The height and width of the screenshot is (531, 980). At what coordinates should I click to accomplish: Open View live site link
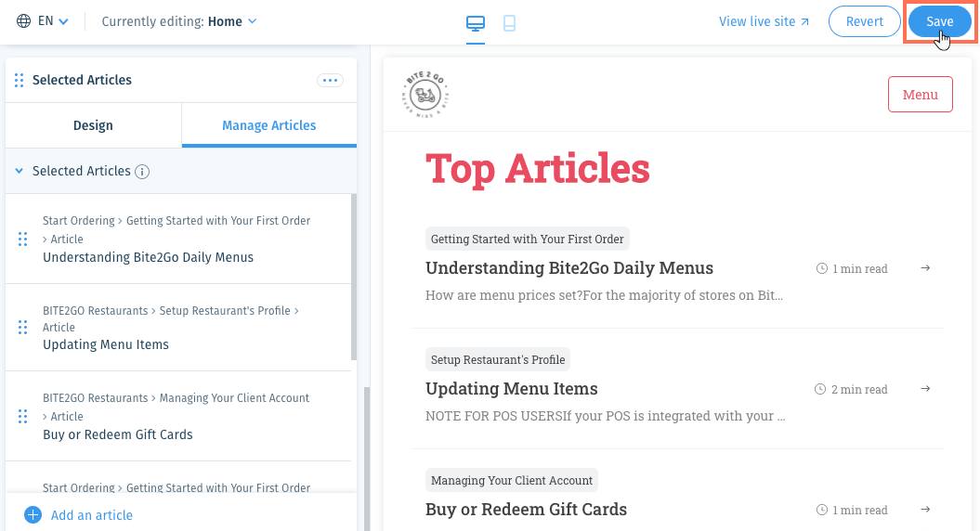[x=764, y=21]
